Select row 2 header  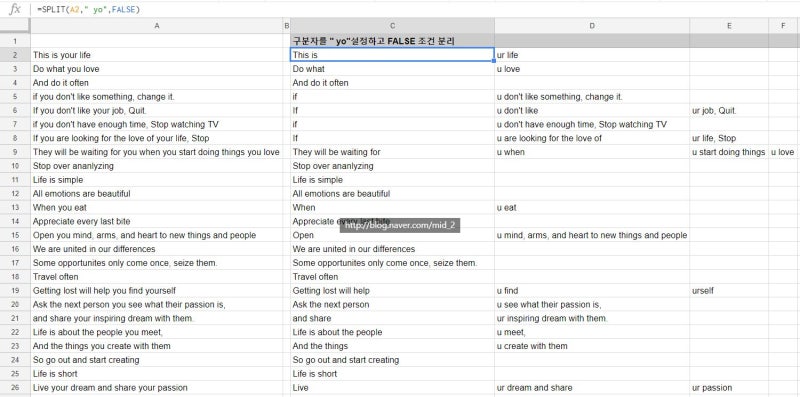pyautogui.click(x=15, y=55)
